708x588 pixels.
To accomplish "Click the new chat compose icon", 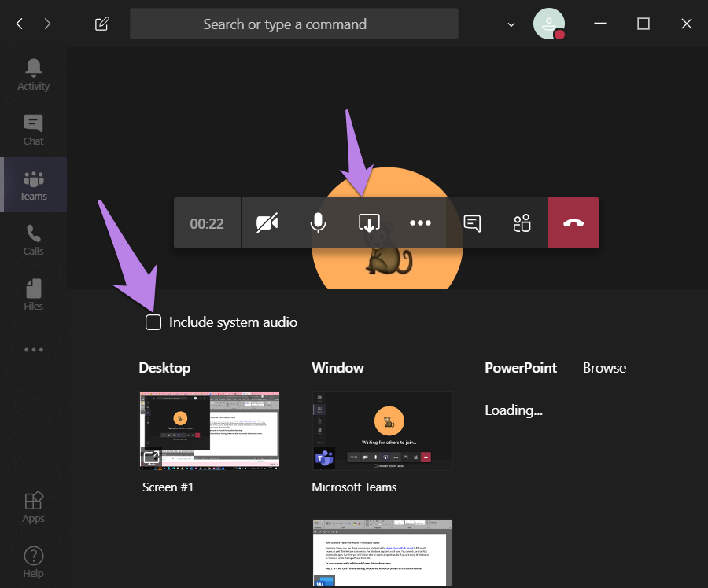I will [101, 24].
